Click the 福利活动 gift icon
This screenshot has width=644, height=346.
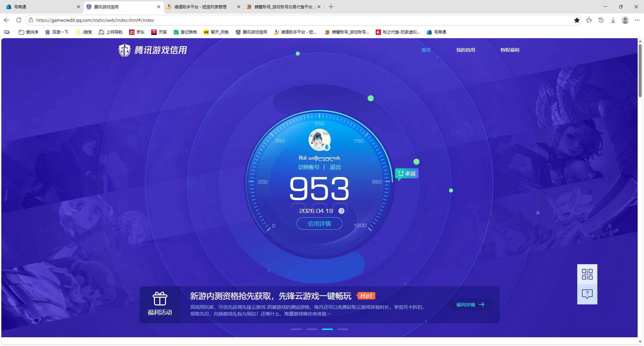click(160, 298)
